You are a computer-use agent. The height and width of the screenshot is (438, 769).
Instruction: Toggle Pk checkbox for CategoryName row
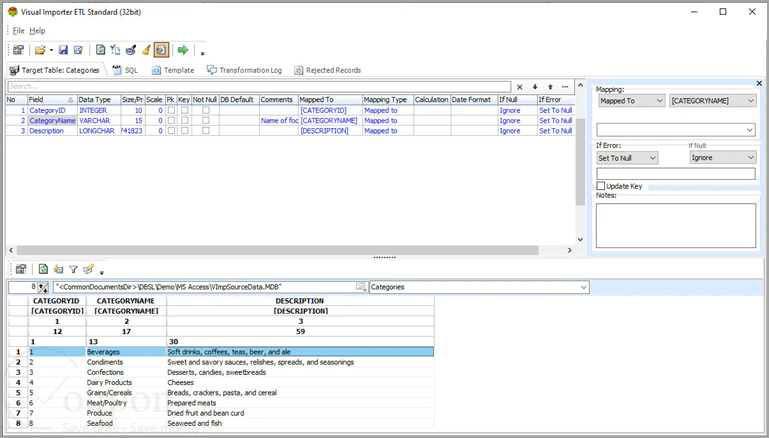click(x=171, y=121)
